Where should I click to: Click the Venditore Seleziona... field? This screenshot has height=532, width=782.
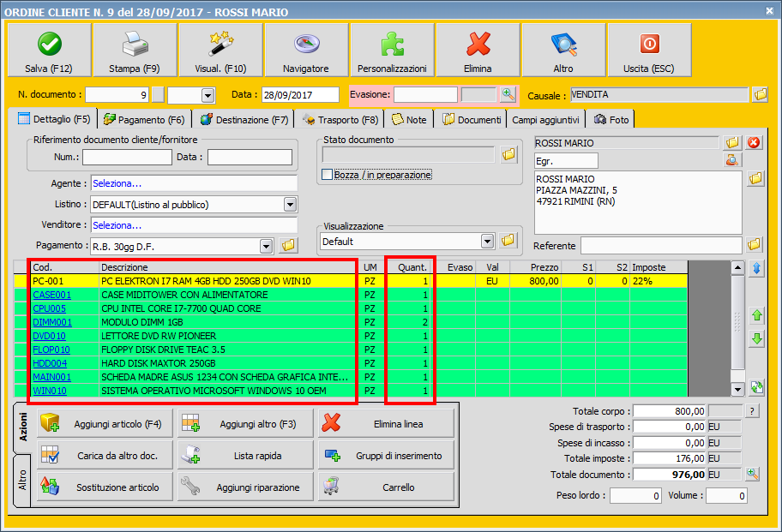click(x=194, y=225)
